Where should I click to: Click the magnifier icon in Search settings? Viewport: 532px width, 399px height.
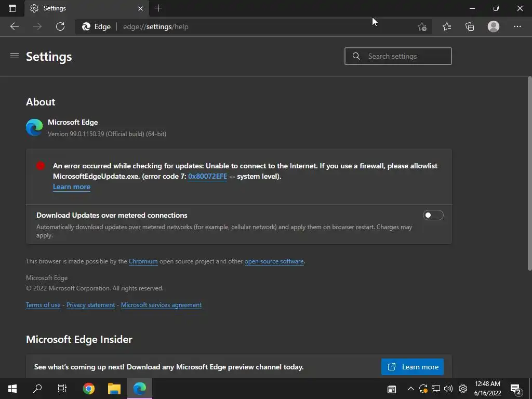(356, 56)
